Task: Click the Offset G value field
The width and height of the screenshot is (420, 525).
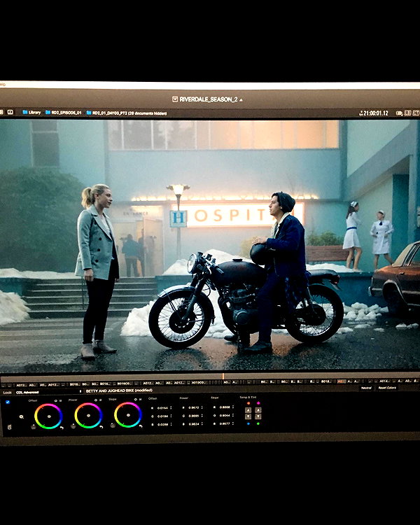Action: pyautogui.click(x=163, y=416)
